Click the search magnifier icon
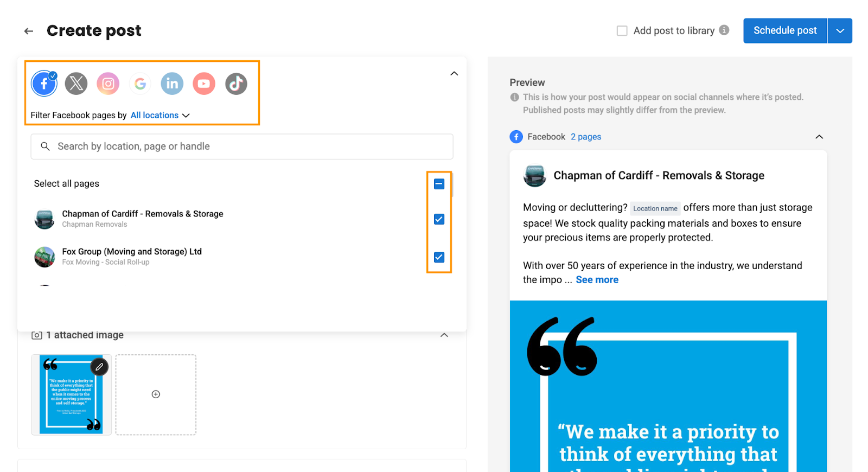 [46, 146]
